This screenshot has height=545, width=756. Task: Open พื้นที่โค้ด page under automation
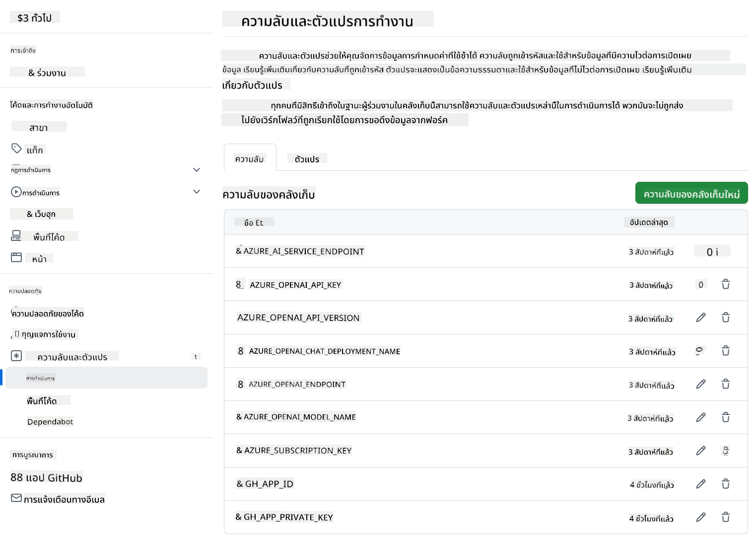(49, 236)
